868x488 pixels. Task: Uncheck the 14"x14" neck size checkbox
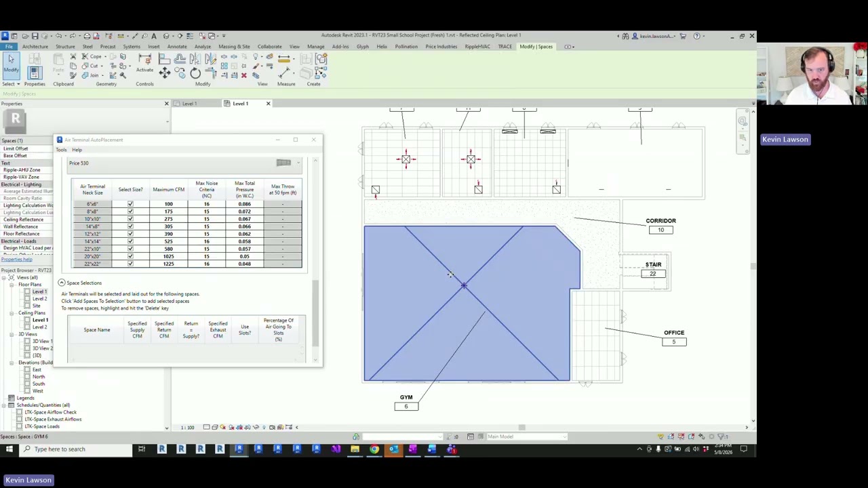(x=130, y=241)
